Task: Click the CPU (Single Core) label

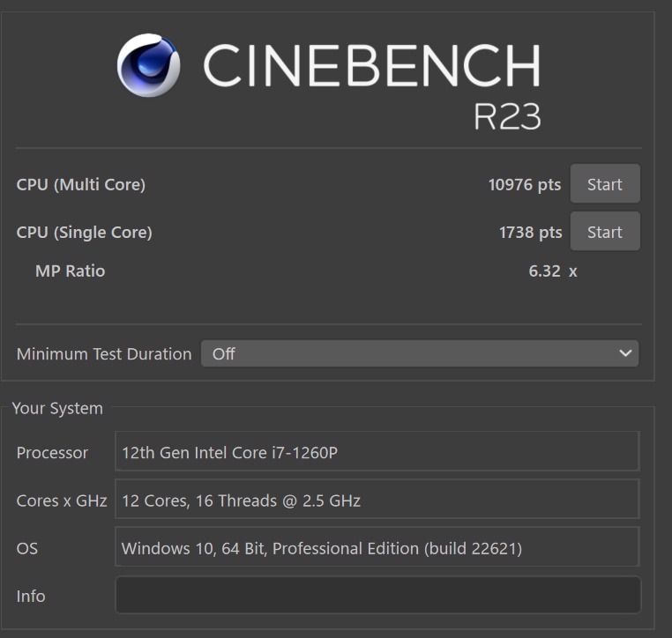Action: 84,232
